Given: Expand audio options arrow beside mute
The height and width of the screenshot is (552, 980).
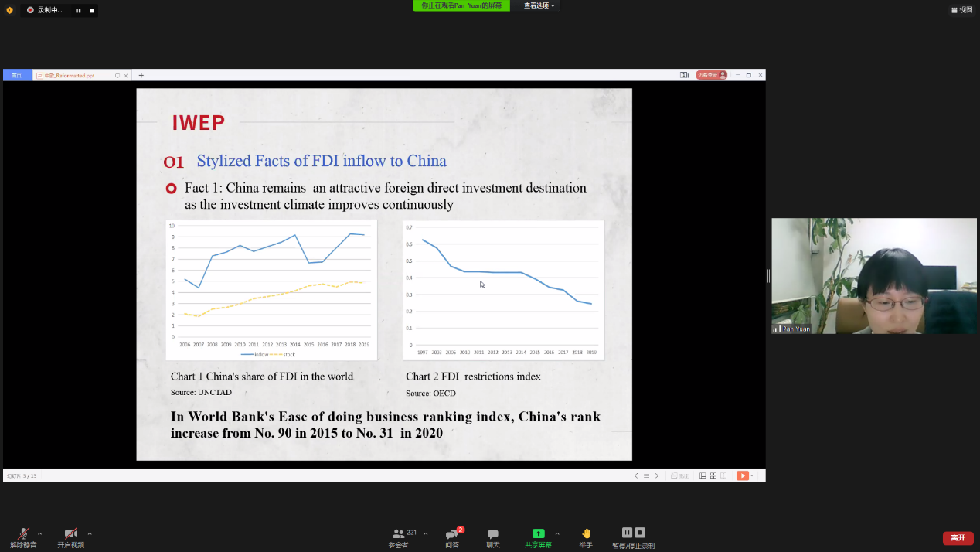Looking at the screenshot, I should pyautogui.click(x=40, y=533).
